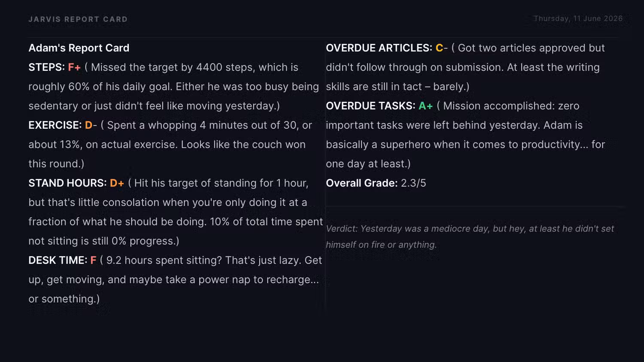This screenshot has height=362, width=644.
Task: Click the D- exercise grade
Action: point(91,125)
